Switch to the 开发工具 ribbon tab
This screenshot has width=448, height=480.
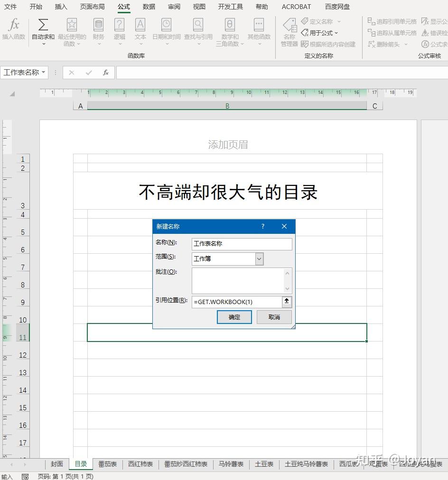click(230, 7)
